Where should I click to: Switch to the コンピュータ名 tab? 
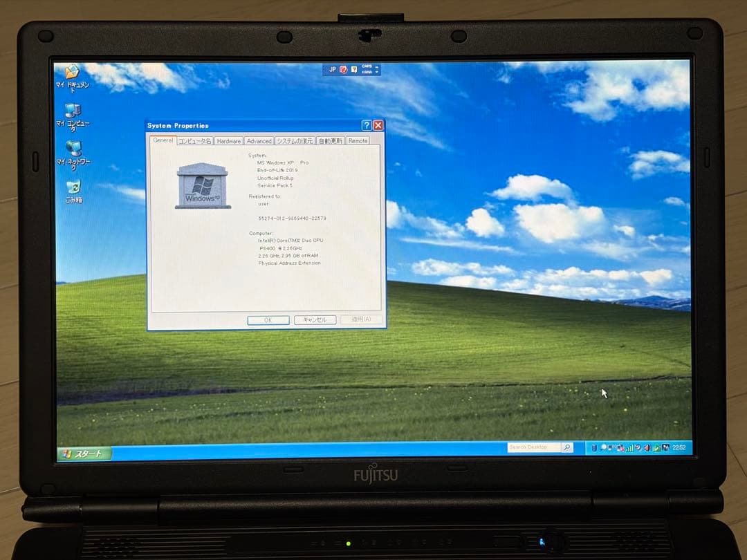[194, 140]
